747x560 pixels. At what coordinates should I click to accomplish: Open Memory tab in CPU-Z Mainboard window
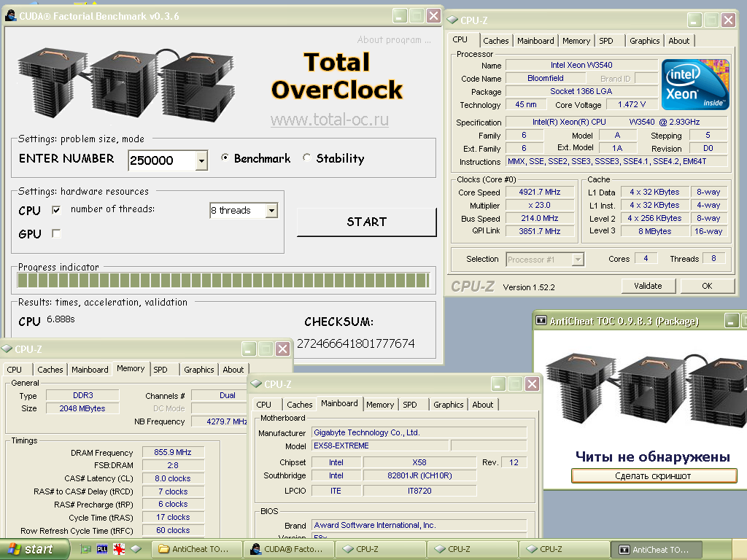(x=379, y=405)
